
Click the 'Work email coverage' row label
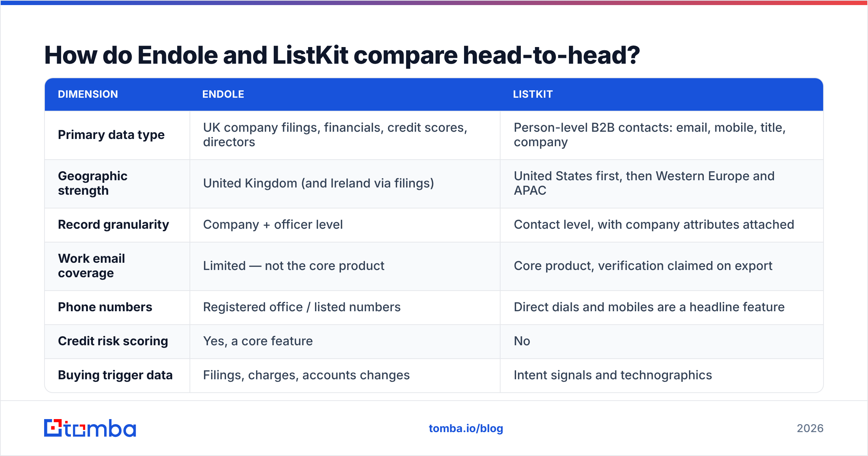coord(92,266)
